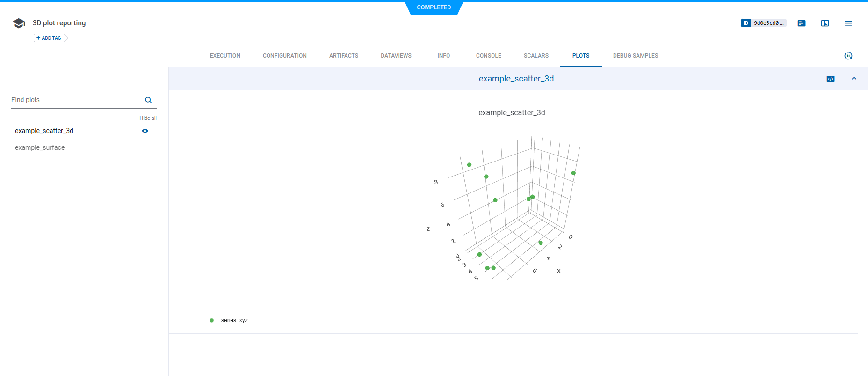Select example_surface in the plots list
This screenshot has height=376, width=868.
[x=40, y=147]
